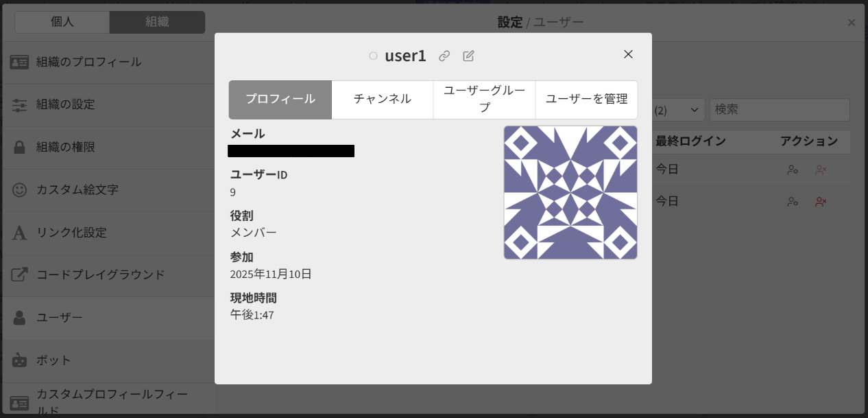Switch to the 個人 segment toggle

[62, 22]
